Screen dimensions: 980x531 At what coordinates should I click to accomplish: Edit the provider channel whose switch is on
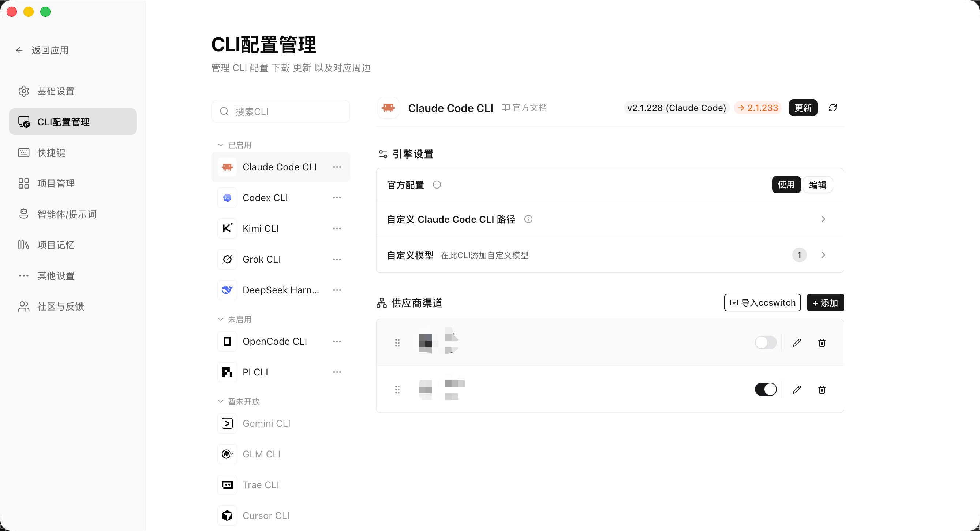click(797, 389)
